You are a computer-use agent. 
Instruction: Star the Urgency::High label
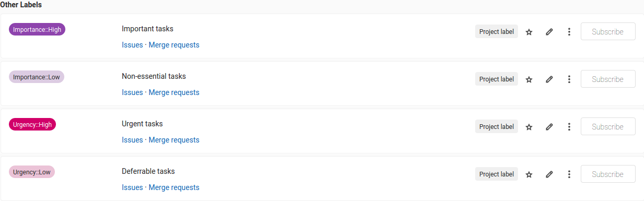click(x=528, y=127)
